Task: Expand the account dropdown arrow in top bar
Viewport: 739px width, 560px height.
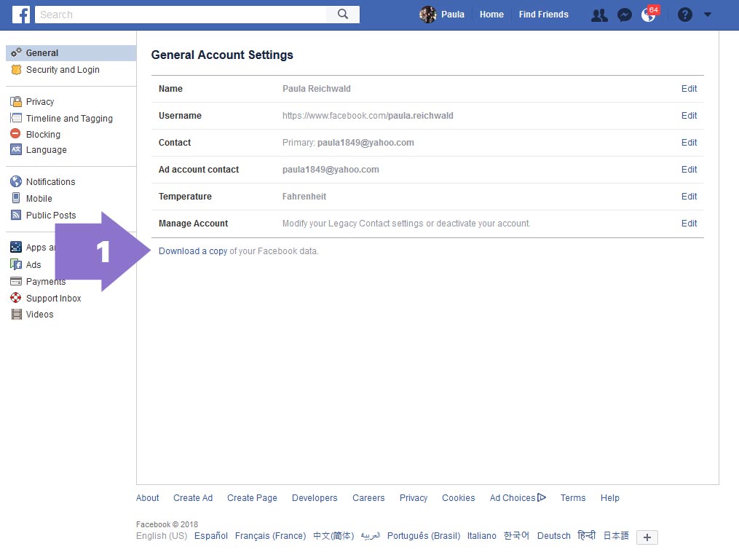Action: tap(708, 15)
